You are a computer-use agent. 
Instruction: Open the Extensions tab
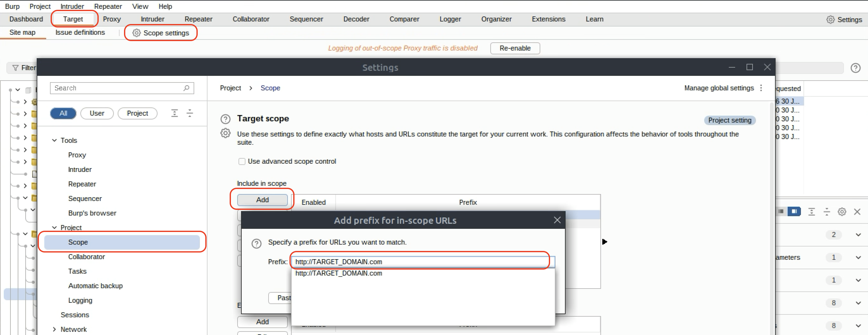(548, 19)
